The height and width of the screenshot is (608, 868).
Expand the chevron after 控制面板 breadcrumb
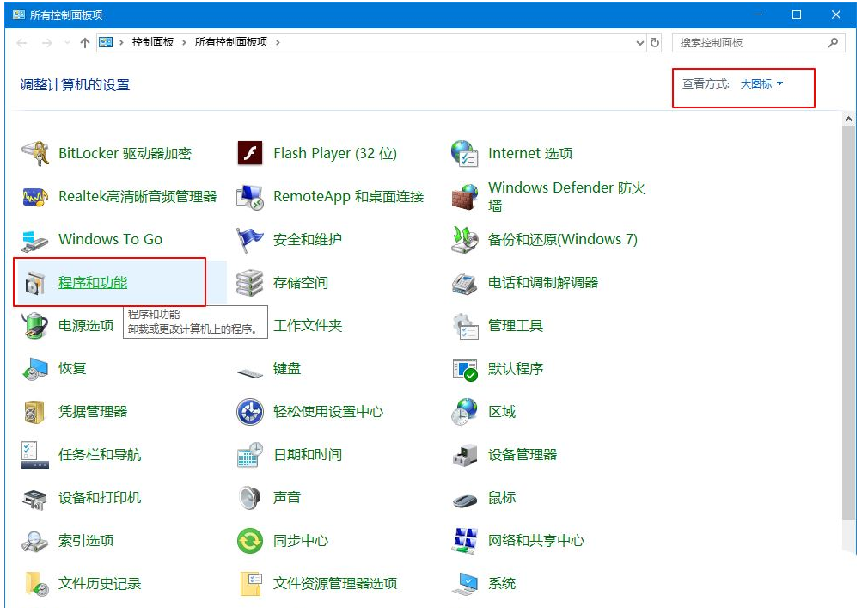pyautogui.click(x=184, y=43)
